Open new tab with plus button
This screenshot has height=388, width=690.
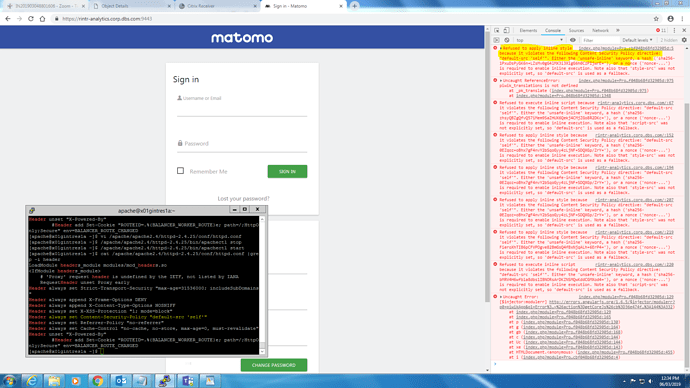point(354,6)
